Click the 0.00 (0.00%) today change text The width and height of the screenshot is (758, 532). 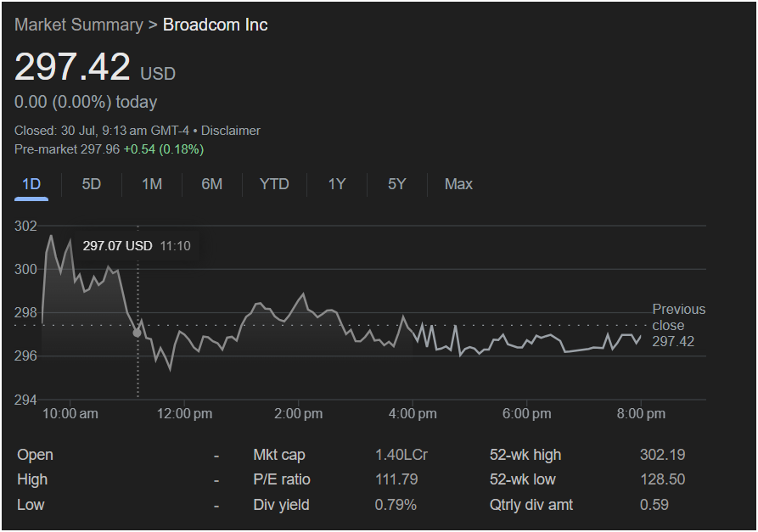(x=86, y=102)
